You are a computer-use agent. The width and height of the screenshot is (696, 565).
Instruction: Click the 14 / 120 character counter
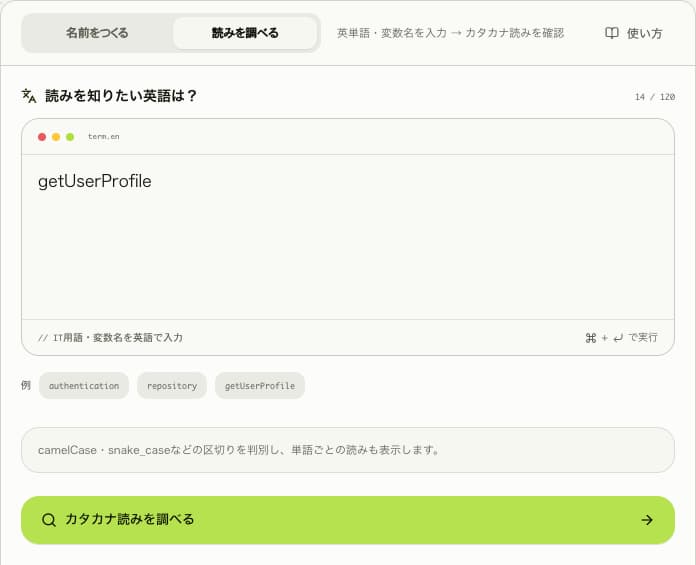click(x=655, y=97)
